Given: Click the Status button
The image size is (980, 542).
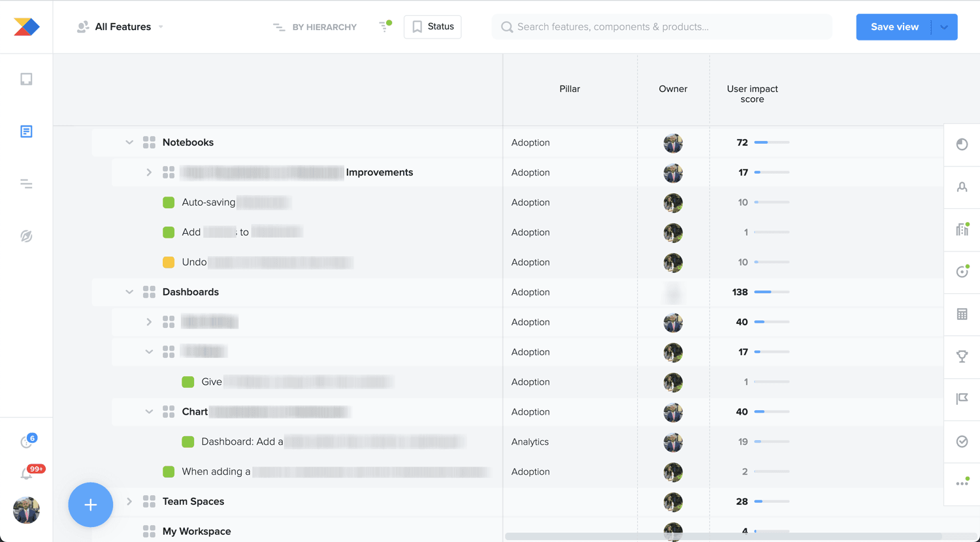Looking at the screenshot, I should 433,27.
